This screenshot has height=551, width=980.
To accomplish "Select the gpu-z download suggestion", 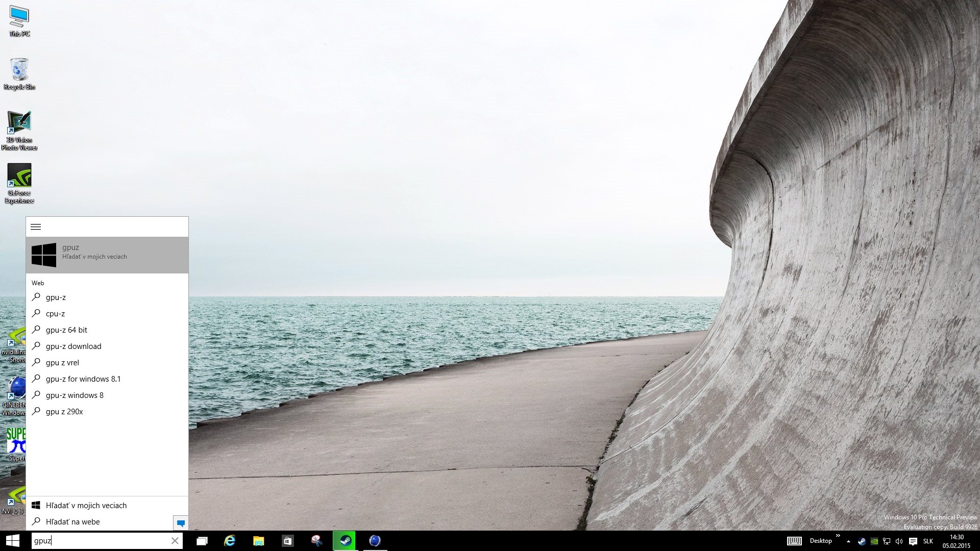I will pyautogui.click(x=107, y=346).
